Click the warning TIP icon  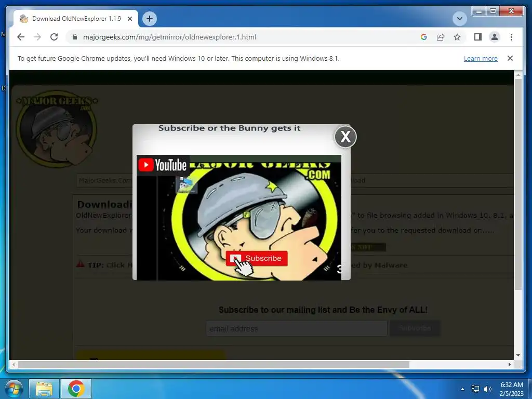[x=80, y=263]
